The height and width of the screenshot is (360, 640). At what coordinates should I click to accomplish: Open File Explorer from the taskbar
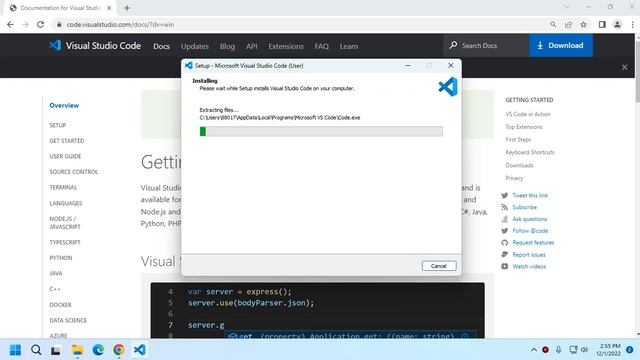click(77, 350)
